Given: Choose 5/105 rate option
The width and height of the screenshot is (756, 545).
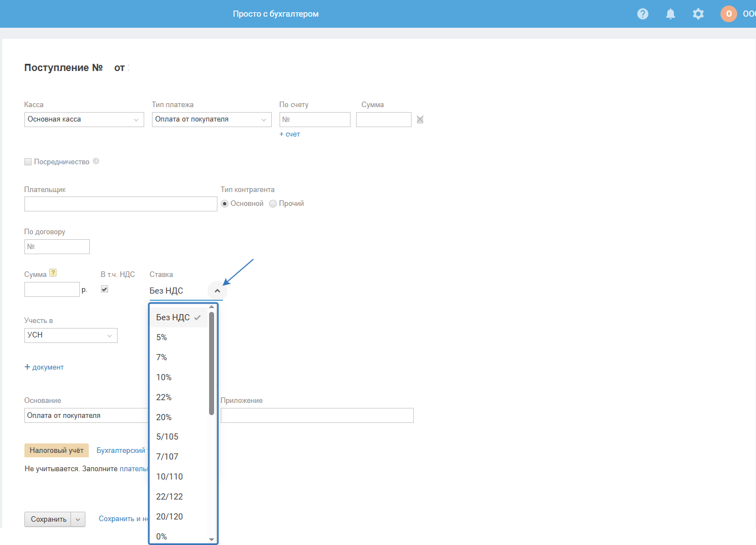Looking at the screenshot, I should pos(179,437).
